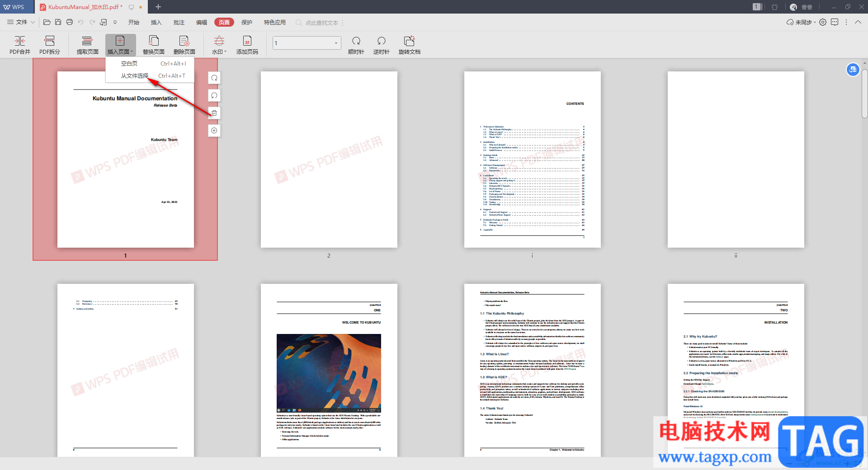Open the 插入页面 insert page dropdown

click(x=120, y=45)
